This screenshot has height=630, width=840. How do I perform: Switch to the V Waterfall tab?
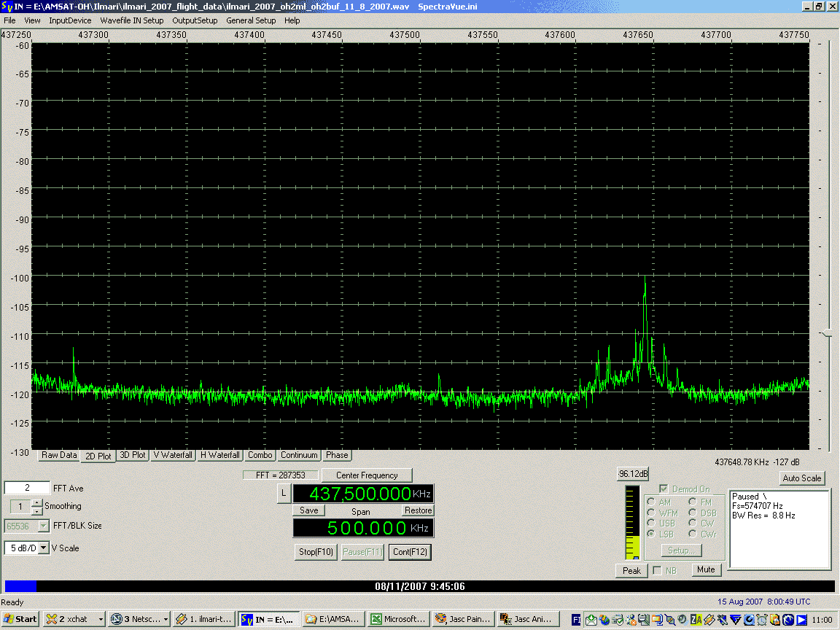[x=173, y=455]
